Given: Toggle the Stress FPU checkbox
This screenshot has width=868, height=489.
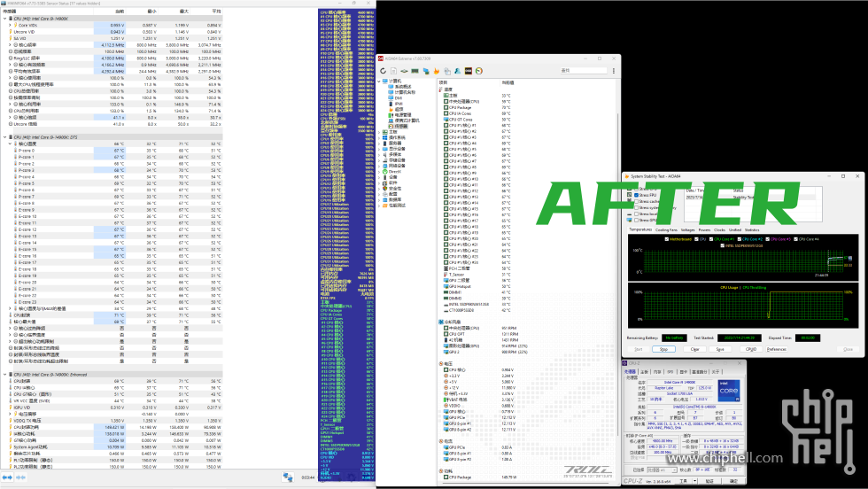Looking at the screenshot, I should click(x=636, y=195).
